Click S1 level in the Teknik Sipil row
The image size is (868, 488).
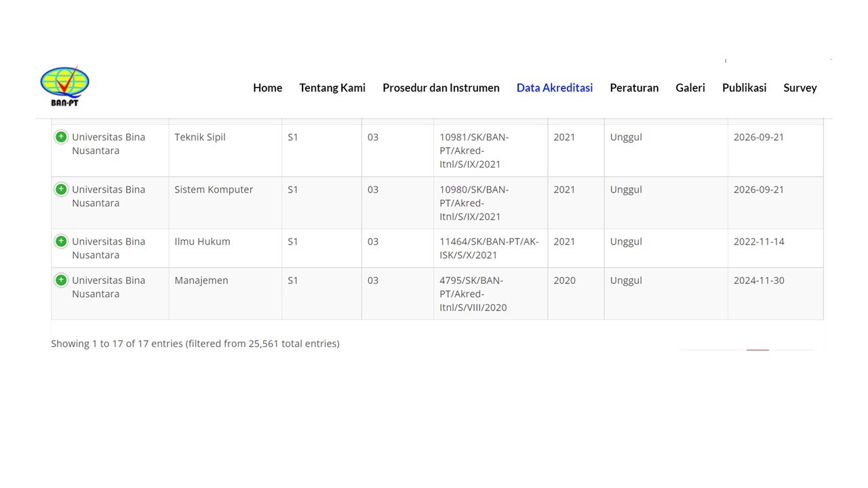point(293,137)
